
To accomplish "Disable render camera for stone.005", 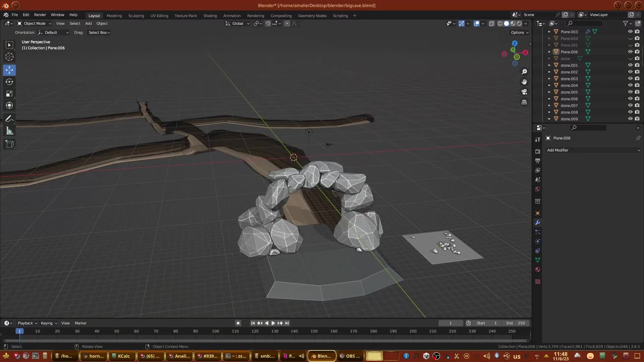I will (x=637, y=92).
